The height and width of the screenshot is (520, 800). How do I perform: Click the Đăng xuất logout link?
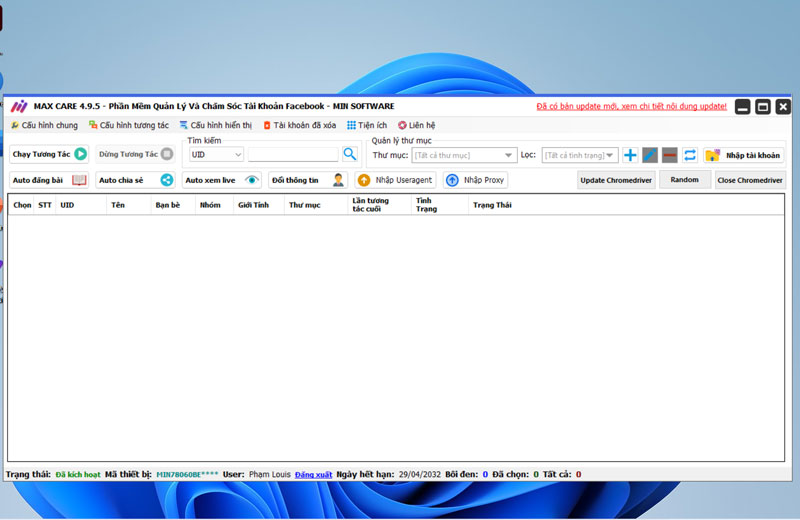click(312, 474)
